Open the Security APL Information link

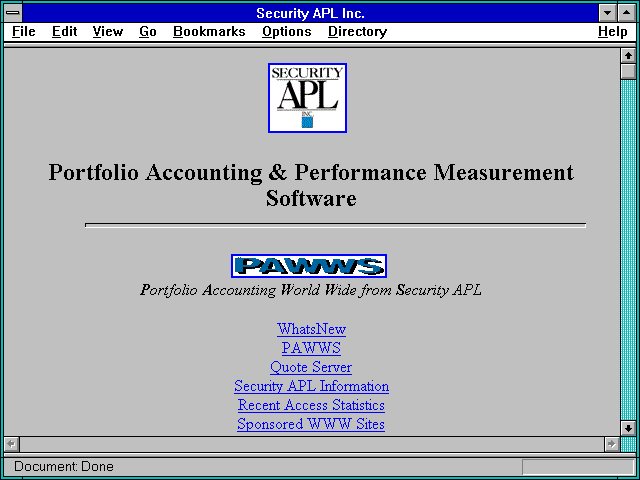[311, 386]
